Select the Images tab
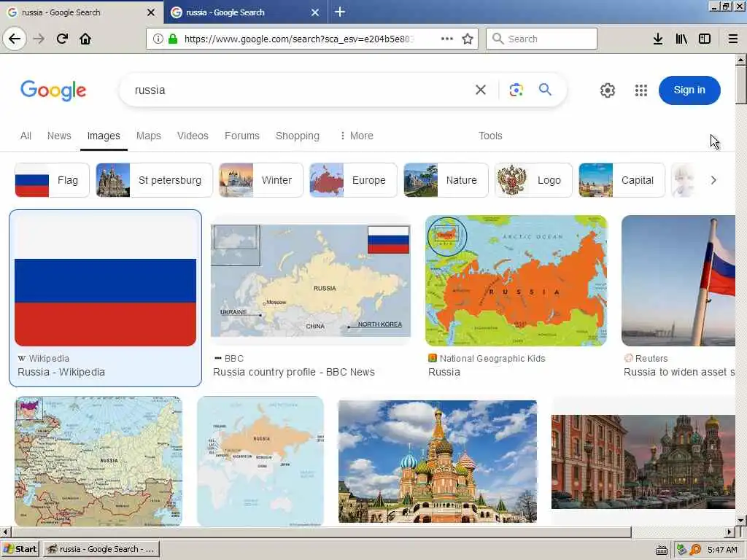The width and height of the screenshot is (747, 560). click(x=104, y=136)
